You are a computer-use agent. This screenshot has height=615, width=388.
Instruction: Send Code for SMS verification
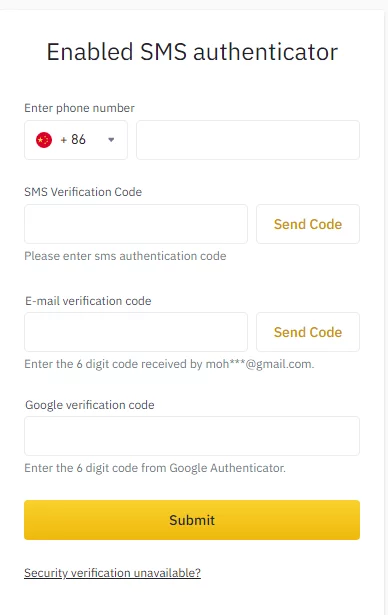pos(308,224)
